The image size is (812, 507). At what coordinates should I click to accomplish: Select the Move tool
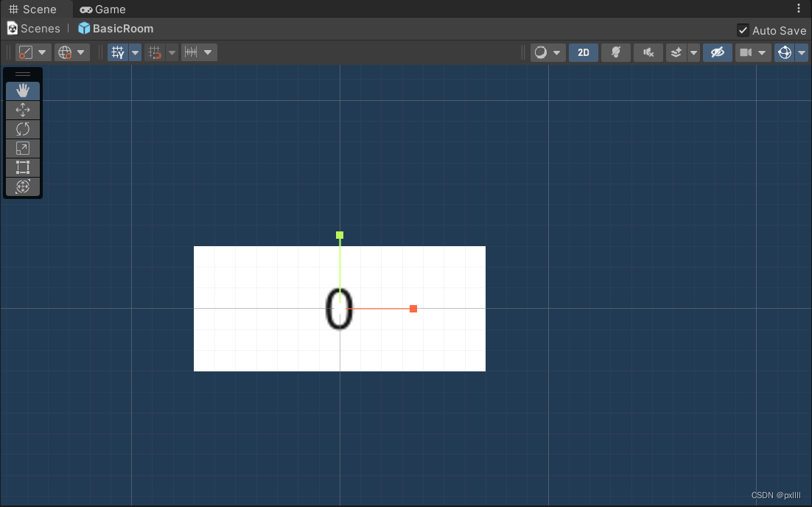click(23, 110)
